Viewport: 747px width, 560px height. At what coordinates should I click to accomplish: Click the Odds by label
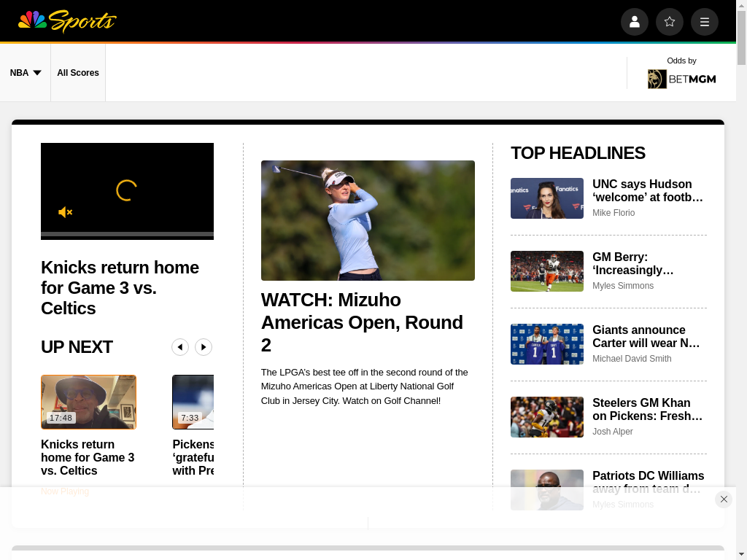pos(682,61)
